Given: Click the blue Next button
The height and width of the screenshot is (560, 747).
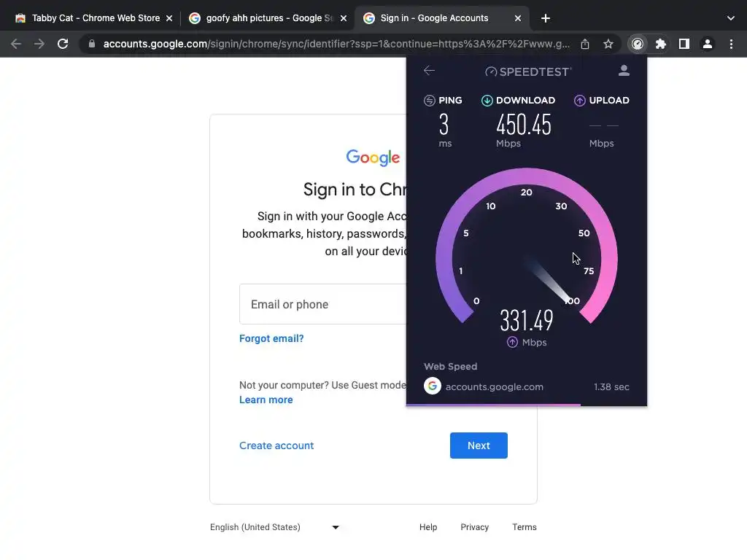Looking at the screenshot, I should tap(479, 446).
